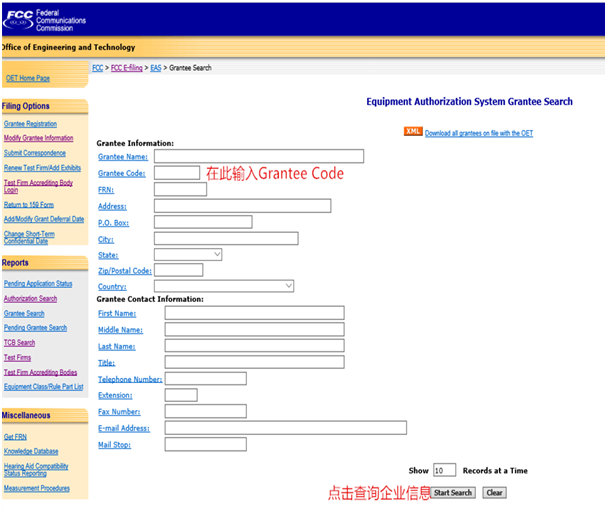Open Modify Grantee Information link
This screenshot has height=514, width=607.
[39, 138]
